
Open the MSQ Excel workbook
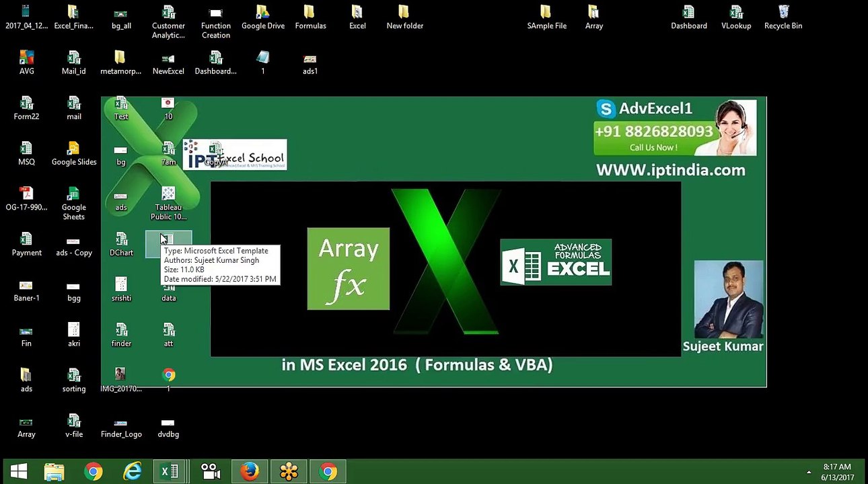click(26, 153)
